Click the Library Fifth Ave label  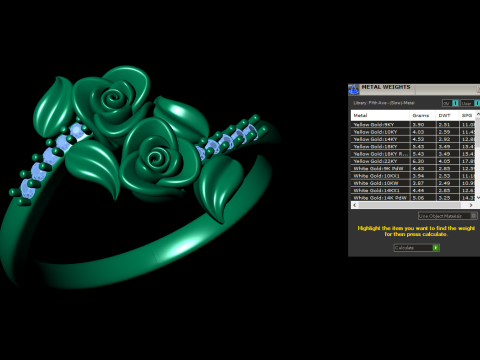[x=384, y=103]
